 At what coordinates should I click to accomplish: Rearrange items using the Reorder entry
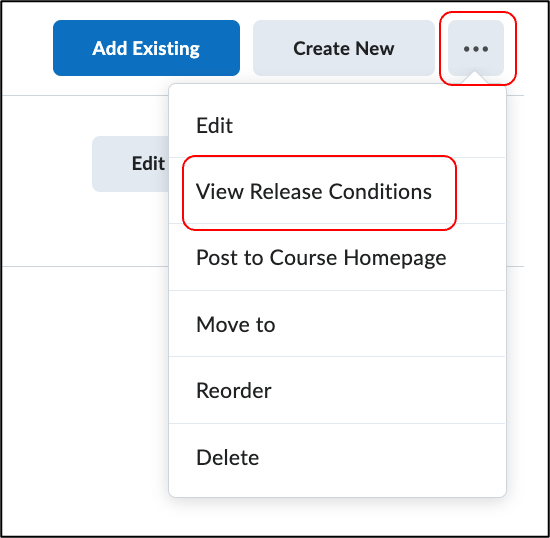point(337,390)
